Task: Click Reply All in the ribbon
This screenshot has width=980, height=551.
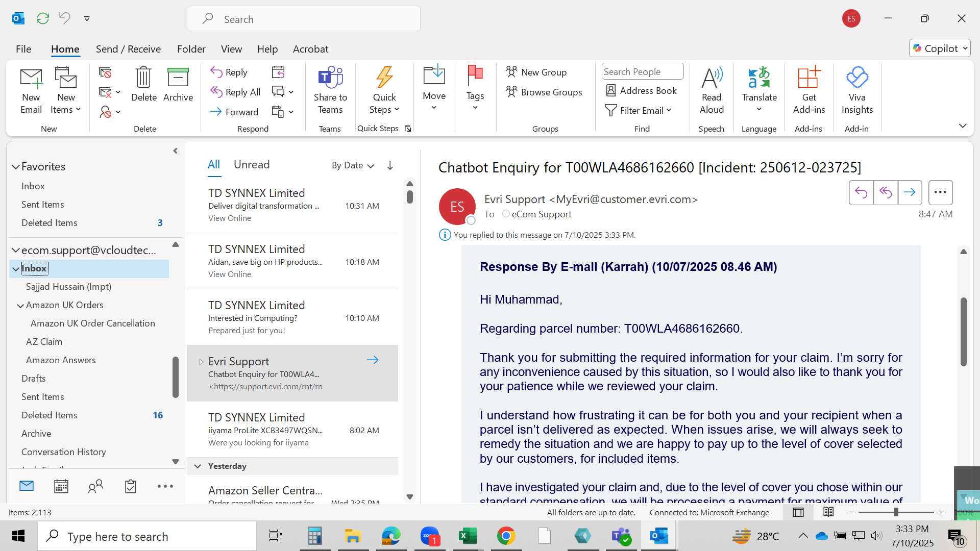Action: tap(235, 92)
